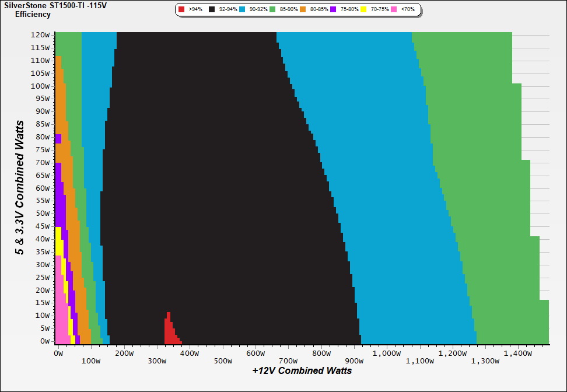The width and height of the screenshot is (567, 392).
Task: Click the SilverStone ST1500-TI chart title
Action: pos(51,5)
